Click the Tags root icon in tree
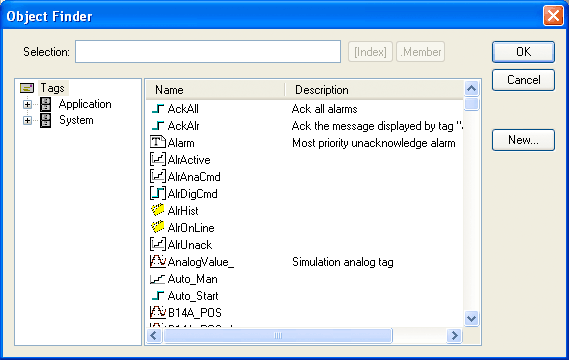This screenshot has width=569, height=360. coord(27,88)
